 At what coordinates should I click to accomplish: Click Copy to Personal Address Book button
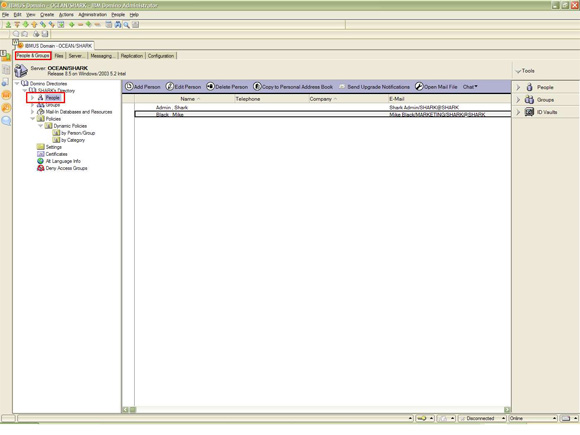[x=293, y=87]
